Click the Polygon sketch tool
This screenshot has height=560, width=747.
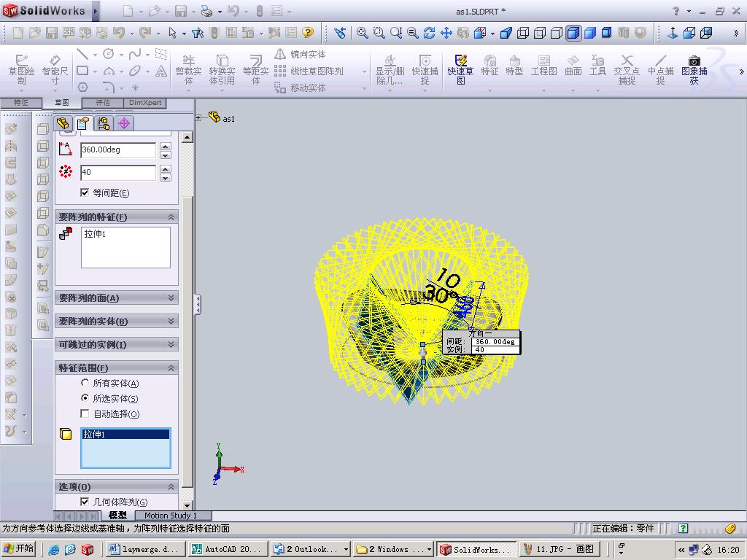(82, 87)
